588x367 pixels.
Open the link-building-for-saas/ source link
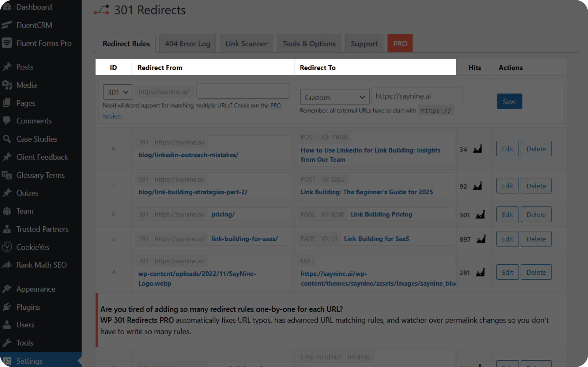coord(244,239)
